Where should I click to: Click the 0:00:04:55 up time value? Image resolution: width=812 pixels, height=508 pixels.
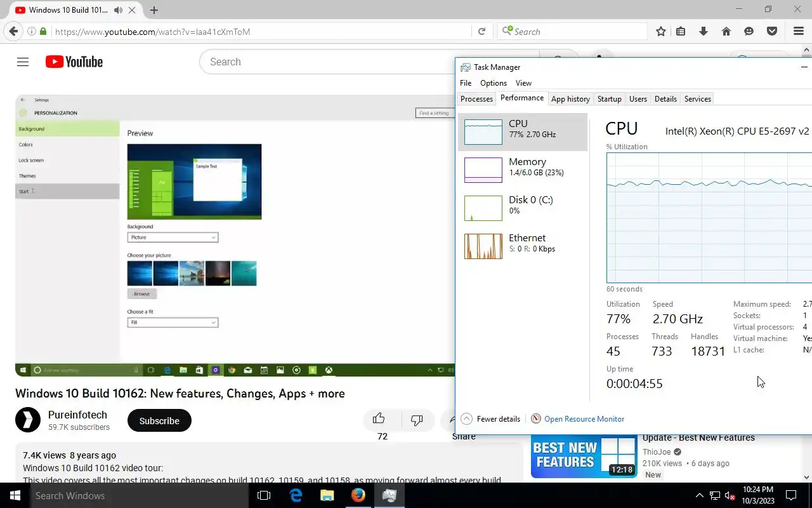(x=634, y=384)
